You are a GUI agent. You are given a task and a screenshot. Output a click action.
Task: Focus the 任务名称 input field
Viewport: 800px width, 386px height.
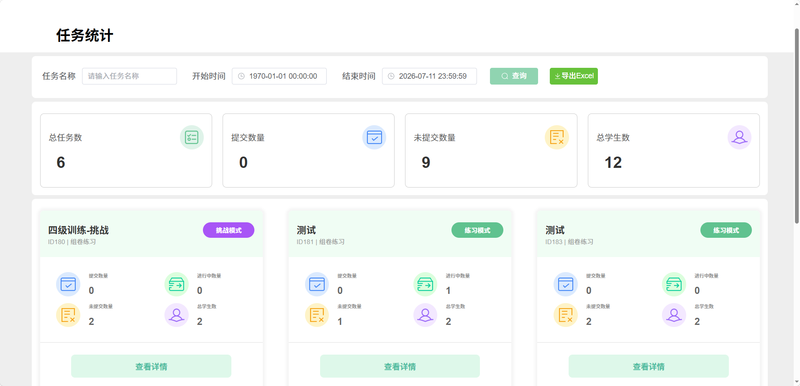(130, 76)
